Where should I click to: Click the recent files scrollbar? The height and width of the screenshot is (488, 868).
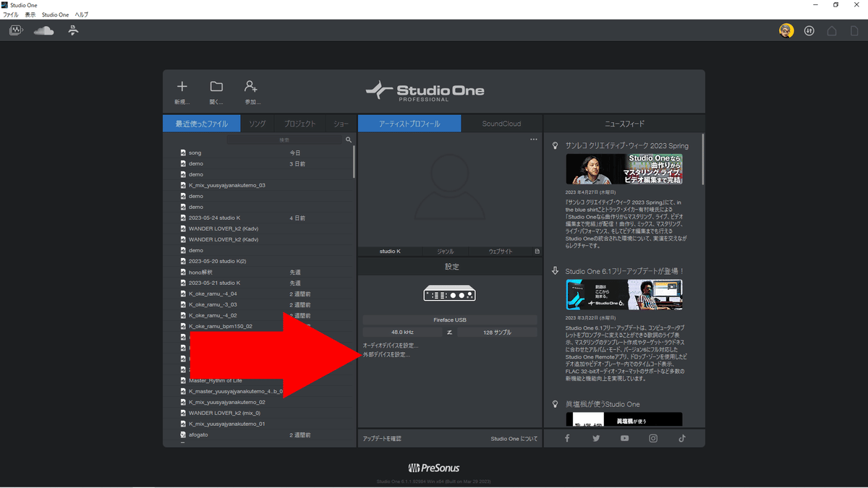pos(354,162)
